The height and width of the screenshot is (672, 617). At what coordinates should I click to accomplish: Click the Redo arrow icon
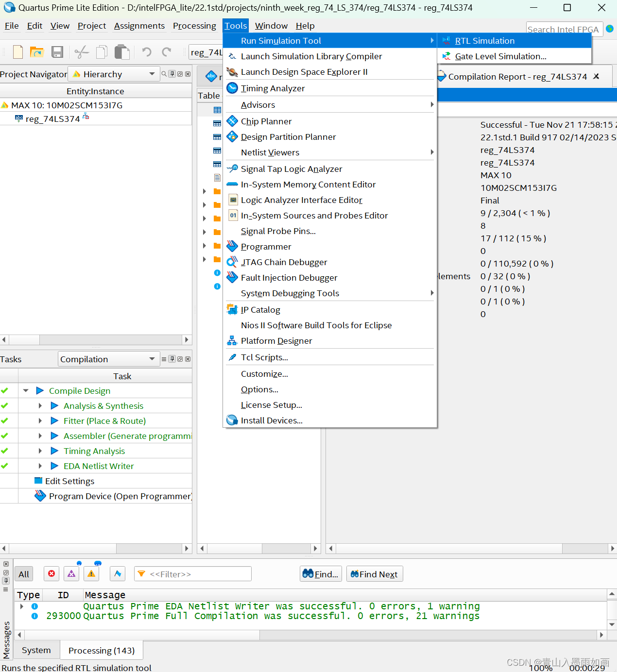[x=167, y=52]
